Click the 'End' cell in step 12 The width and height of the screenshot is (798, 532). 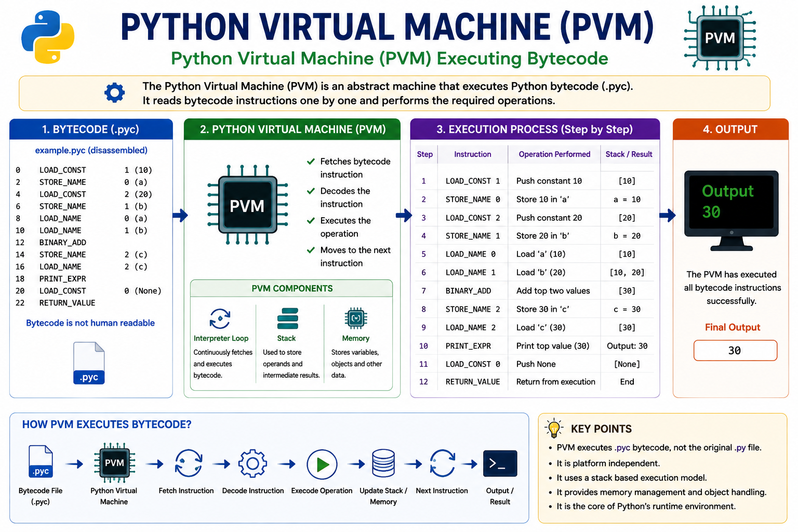627,382
